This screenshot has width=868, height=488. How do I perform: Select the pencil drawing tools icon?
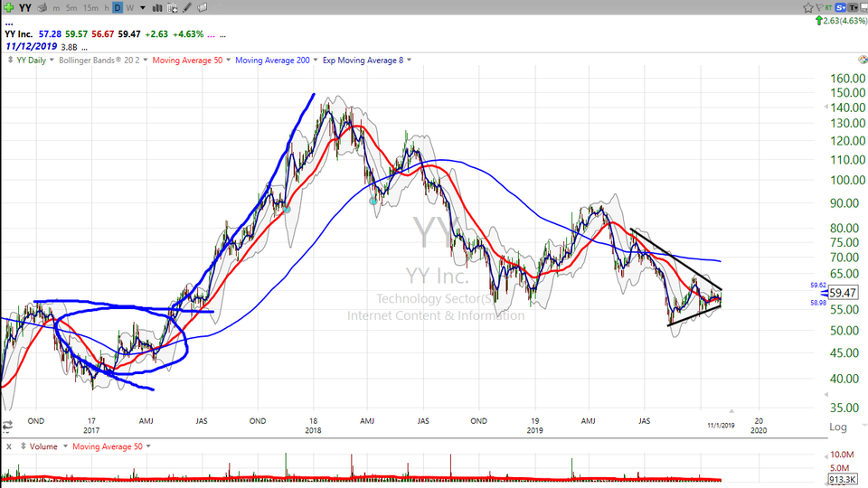[x=187, y=8]
